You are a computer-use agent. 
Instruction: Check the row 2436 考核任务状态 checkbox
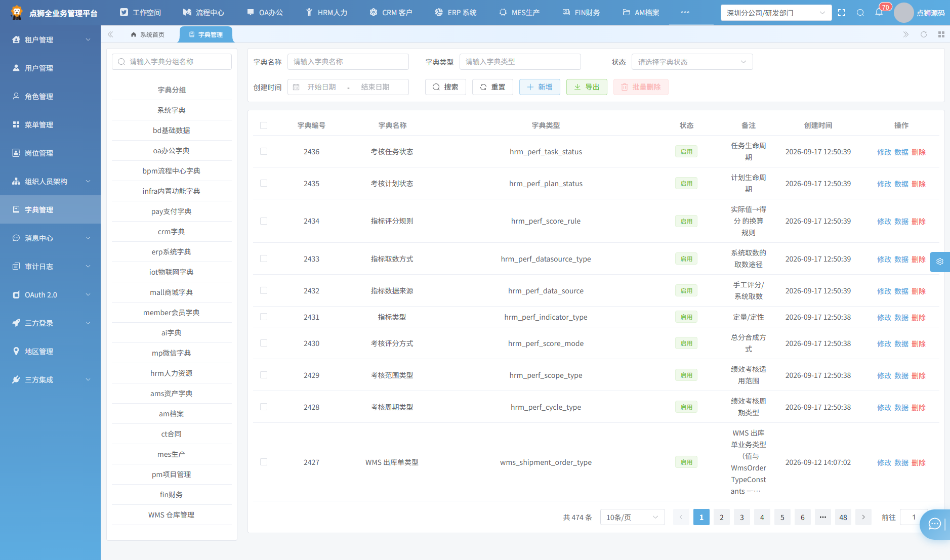pyautogui.click(x=264, y=151)
